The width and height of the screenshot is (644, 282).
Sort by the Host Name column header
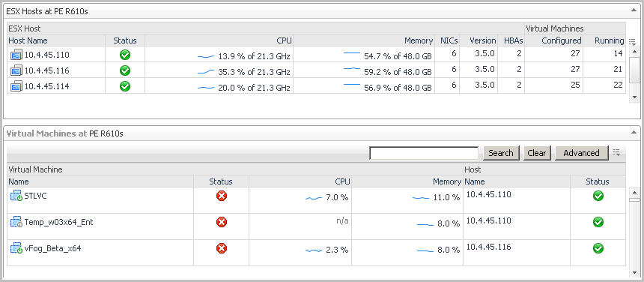pyautogui.click(x=28, y=40)
